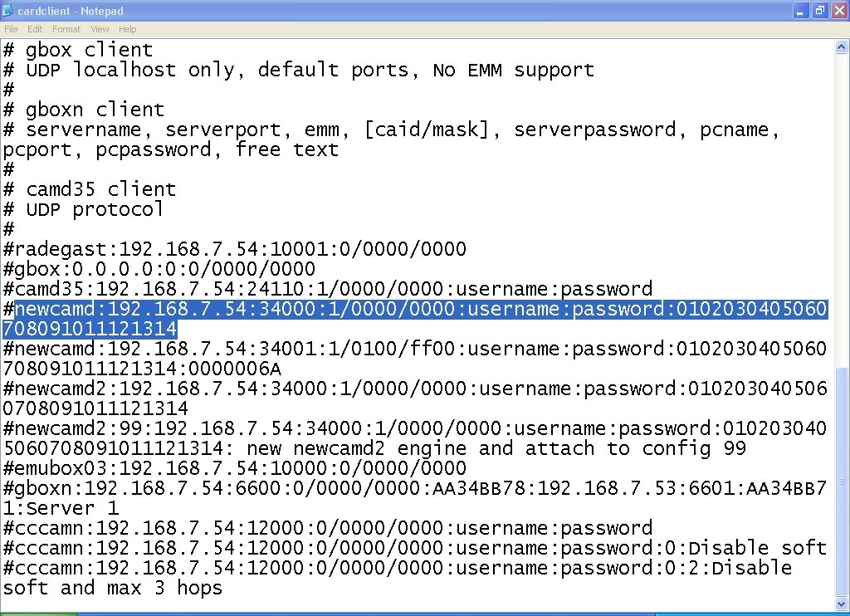Open the Format menu
Image resolution: width=850 pixels, height=616 pixels.
[x=66, y=29]
